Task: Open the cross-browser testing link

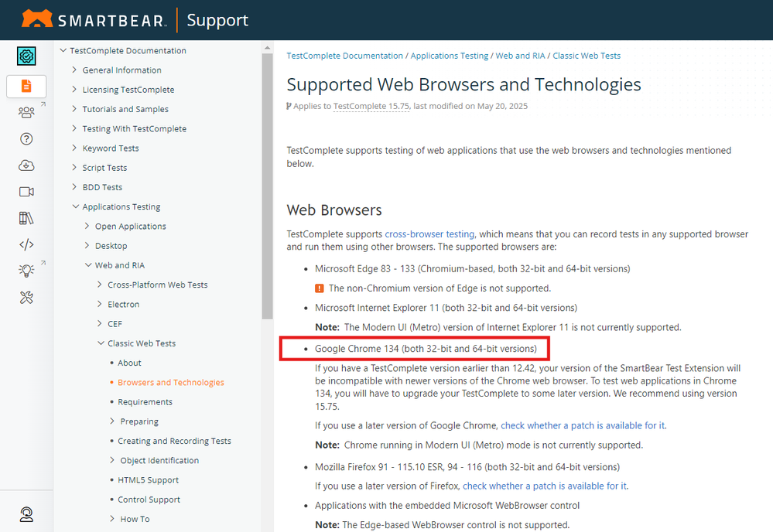Action: (x=429, y=234)
